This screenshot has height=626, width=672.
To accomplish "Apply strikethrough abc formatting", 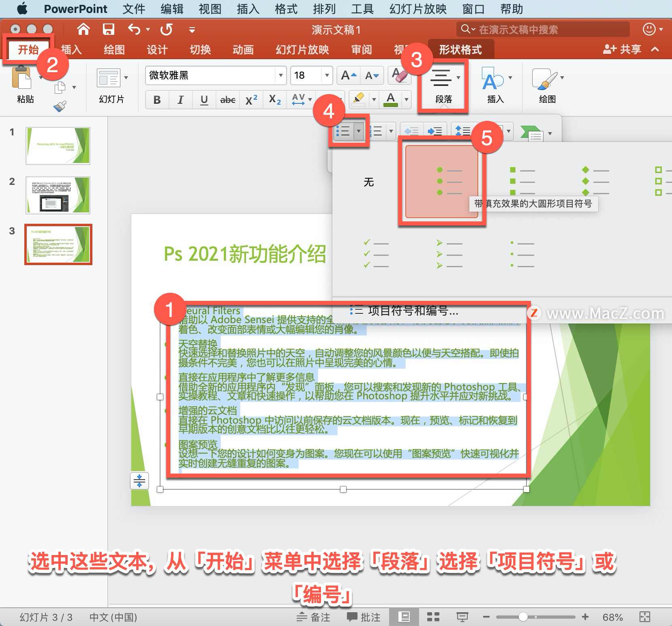I will 227,99.
